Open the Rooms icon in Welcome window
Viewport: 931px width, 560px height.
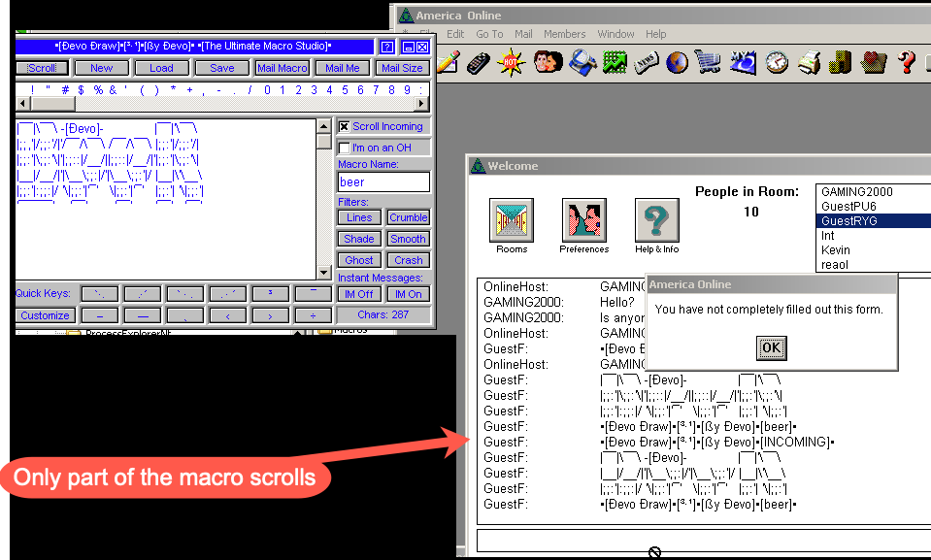click(x=512, y=220)
